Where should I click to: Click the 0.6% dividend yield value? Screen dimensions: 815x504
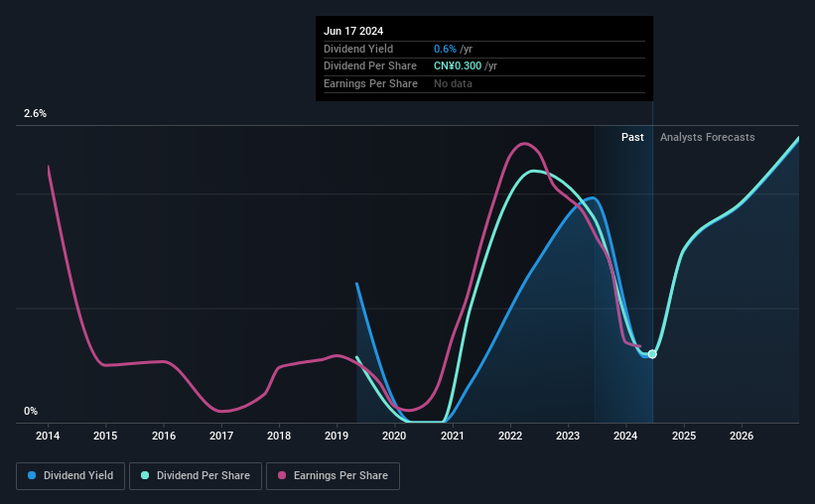(x=445, y=49)
